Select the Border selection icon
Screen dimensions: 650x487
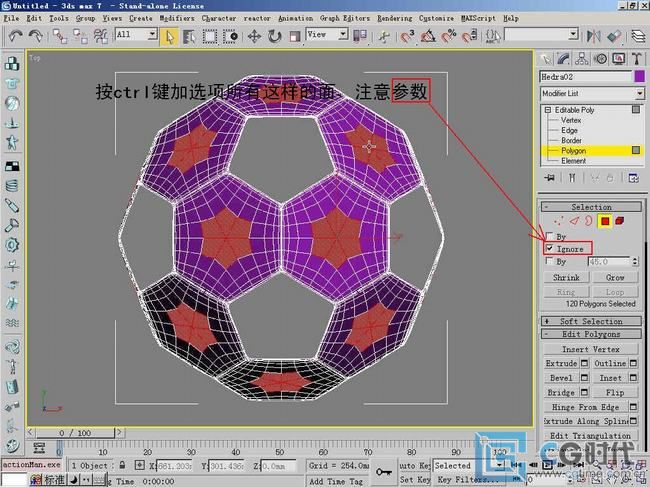click(x=588, y=221)
